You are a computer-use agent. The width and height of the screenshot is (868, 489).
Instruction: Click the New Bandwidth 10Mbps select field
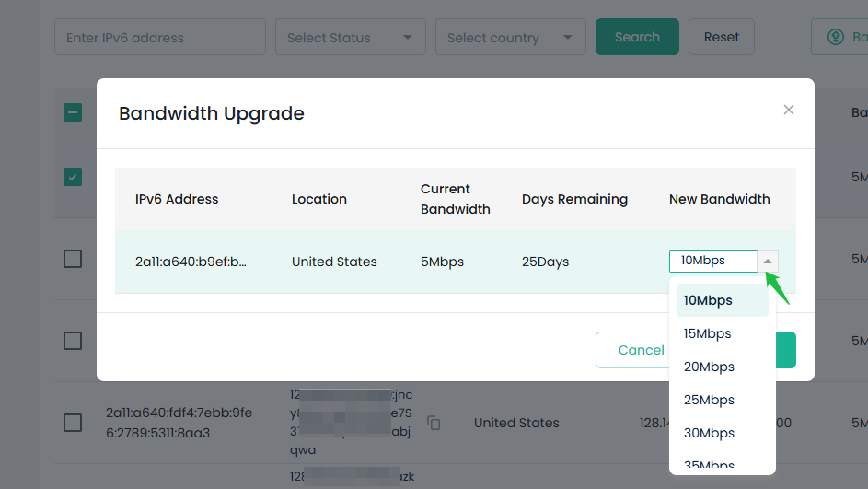tap(713, 262)
